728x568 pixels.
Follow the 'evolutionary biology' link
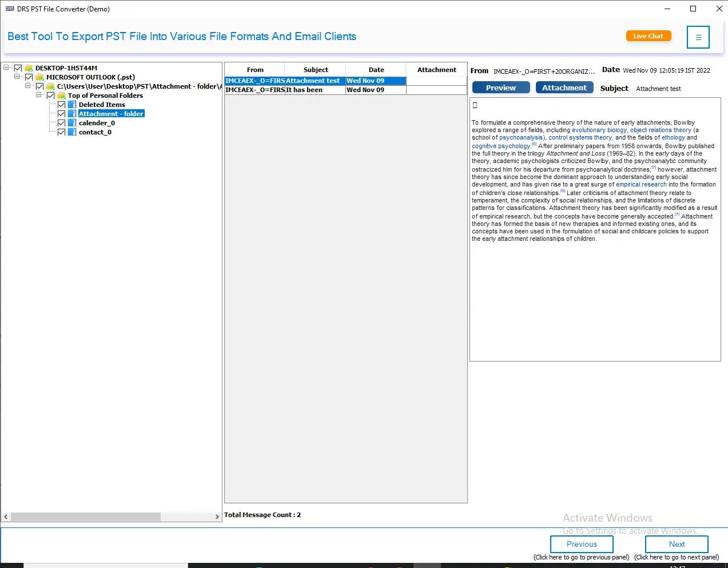(599, 130)
